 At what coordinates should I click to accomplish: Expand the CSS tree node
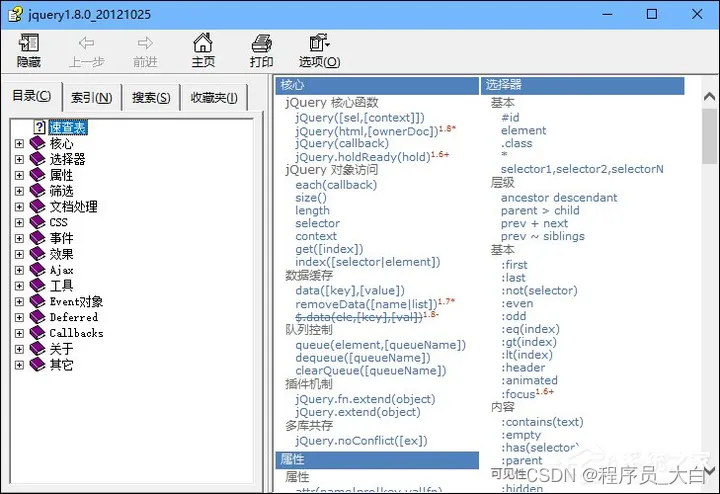[19, 223]
